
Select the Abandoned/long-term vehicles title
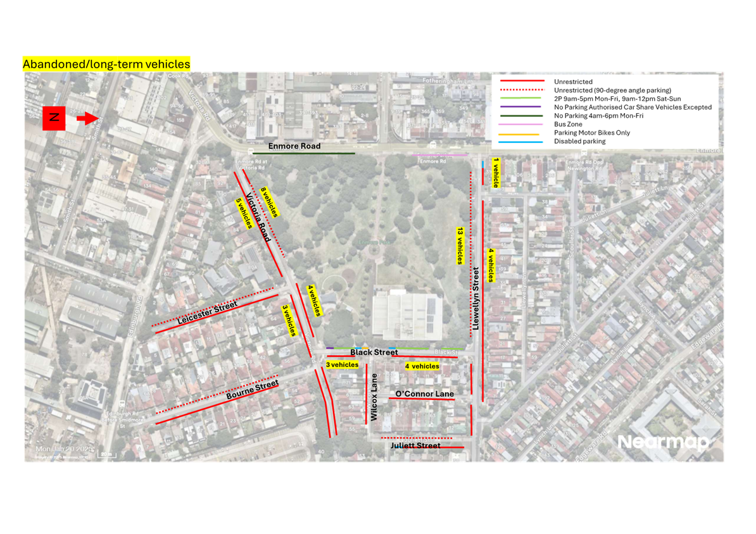[106, 64]
